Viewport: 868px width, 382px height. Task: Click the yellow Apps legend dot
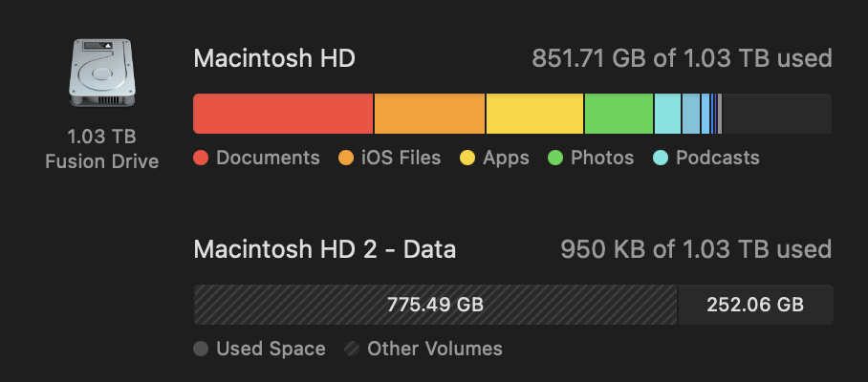point(468,159)
